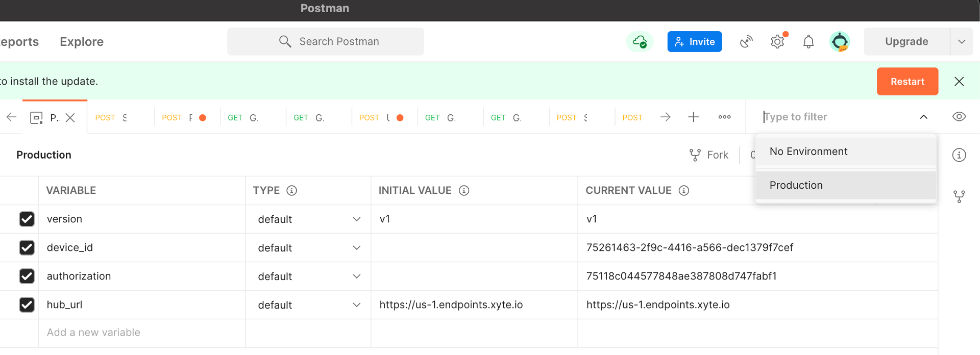Open the environment quick look eye icon
The width and height of the screenshot is (980, 355).
click(x=959, y=117)
